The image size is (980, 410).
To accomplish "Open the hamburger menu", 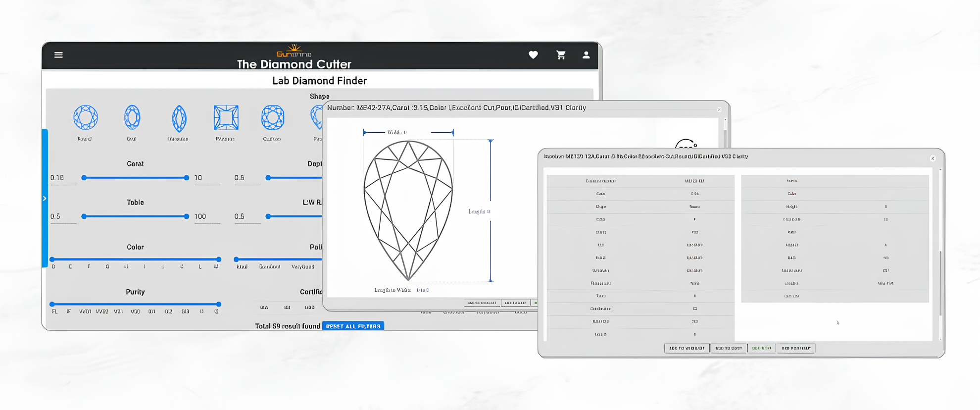I will pos(58,55).
